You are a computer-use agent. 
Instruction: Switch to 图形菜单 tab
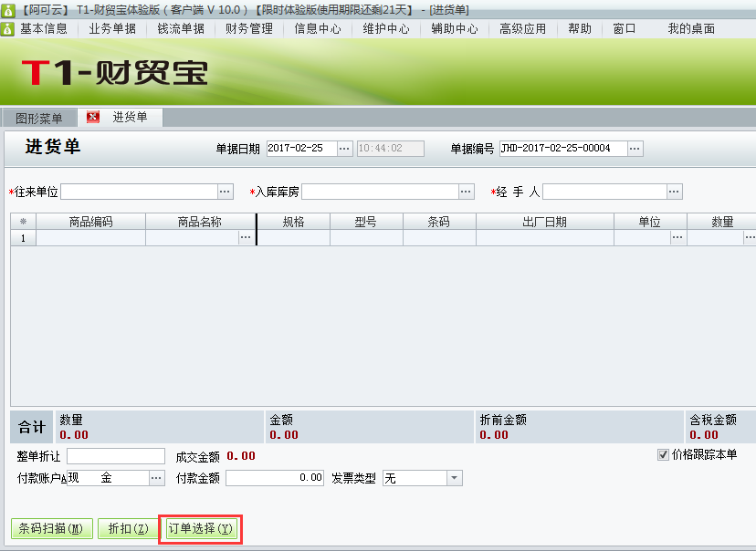click(x=39, y=118)
